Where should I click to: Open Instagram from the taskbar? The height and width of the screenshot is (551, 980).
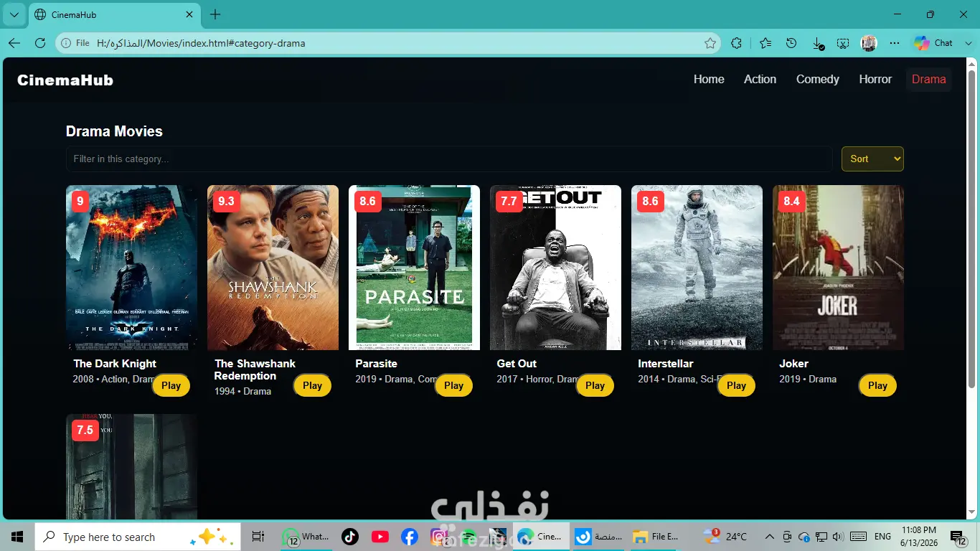[438, 537]
